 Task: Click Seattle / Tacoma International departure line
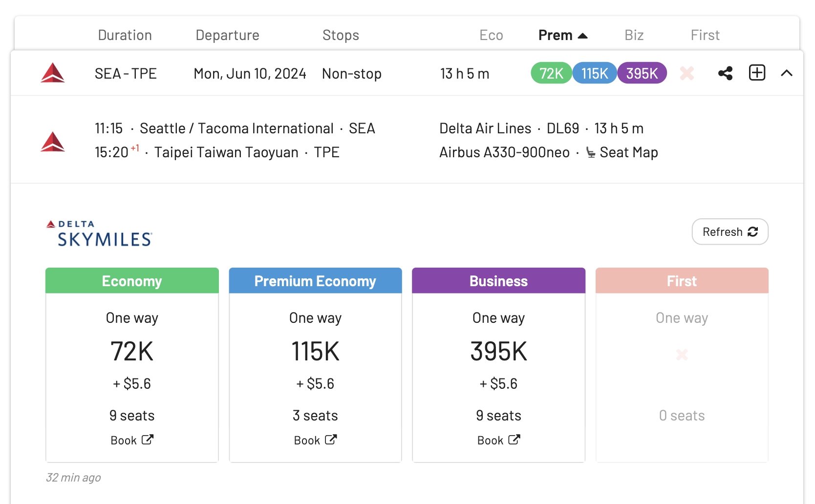pos(235,128)
